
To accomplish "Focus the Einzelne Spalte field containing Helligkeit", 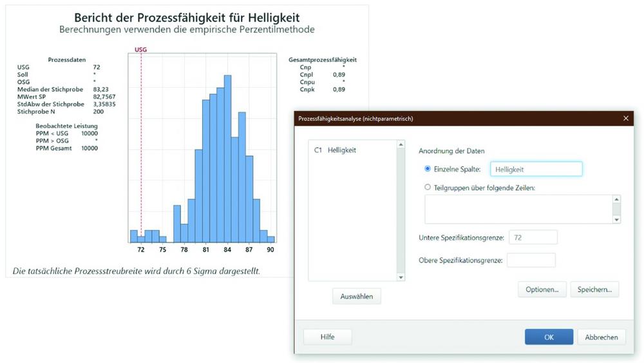I will [x=536, y=169].
